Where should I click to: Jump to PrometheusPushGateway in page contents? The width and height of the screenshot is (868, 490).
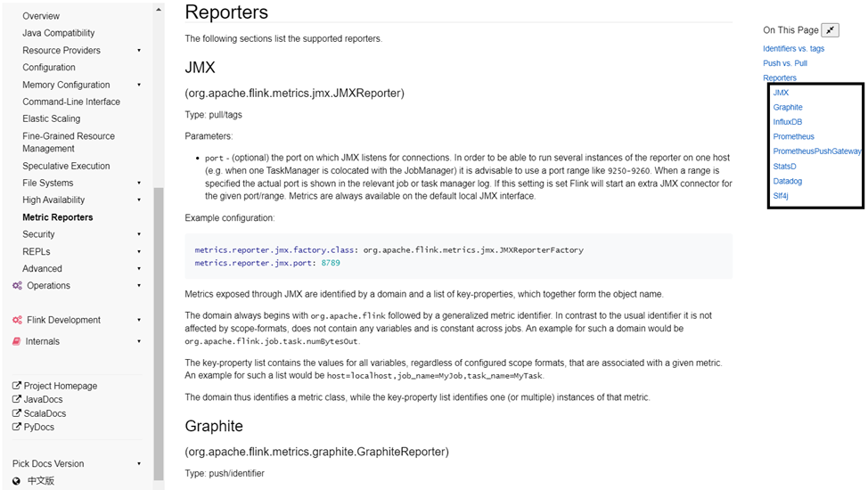point(816,151)
